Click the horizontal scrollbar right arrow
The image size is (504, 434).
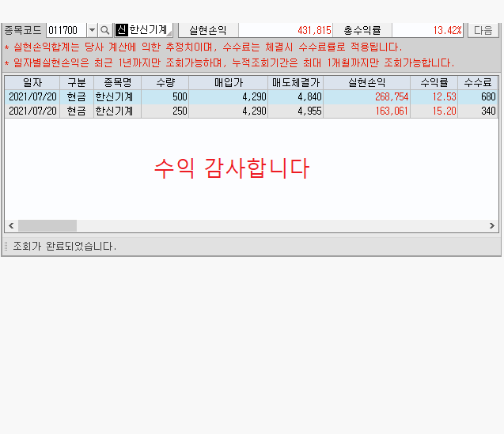tap(491, 226)
